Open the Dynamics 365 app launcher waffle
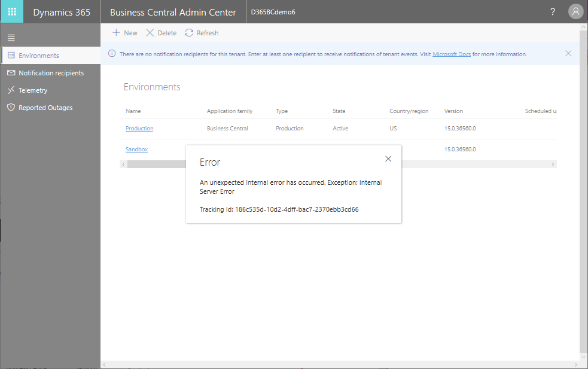588x369 pixels. [x=12, y=11]
